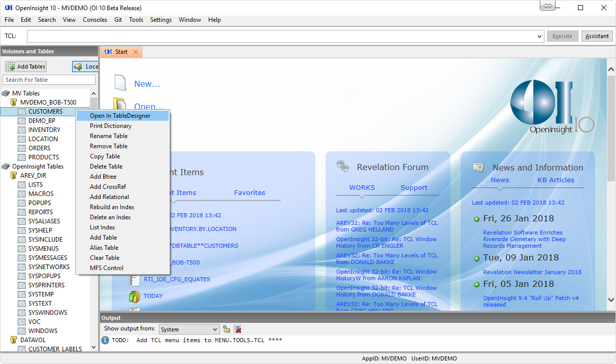Screen dimensions: 616x364
Task: Choose Add Btree from the context menu
Action: (122, 177)
